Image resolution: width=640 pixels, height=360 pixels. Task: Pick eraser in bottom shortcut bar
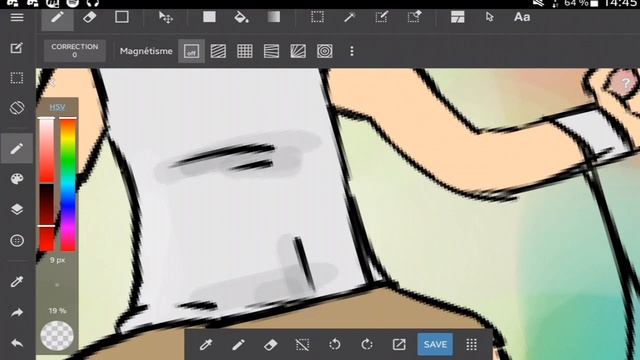coord(271,344)
